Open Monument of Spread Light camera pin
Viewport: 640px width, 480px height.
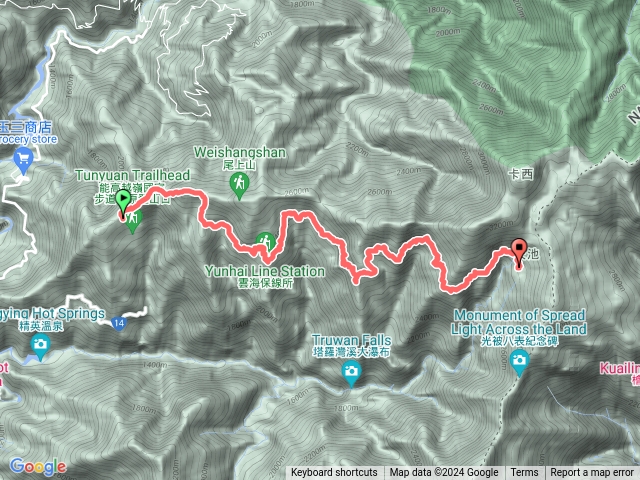click(x=519, y=362)
